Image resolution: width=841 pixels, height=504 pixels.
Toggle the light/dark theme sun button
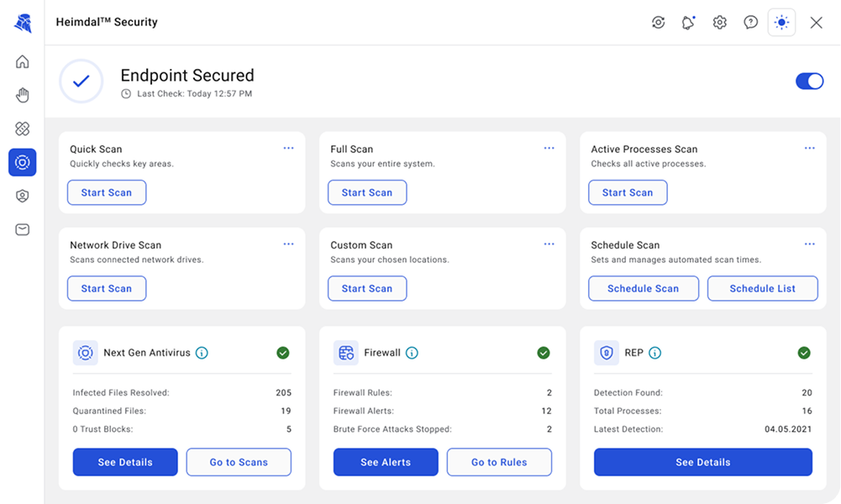coord(781,23)
